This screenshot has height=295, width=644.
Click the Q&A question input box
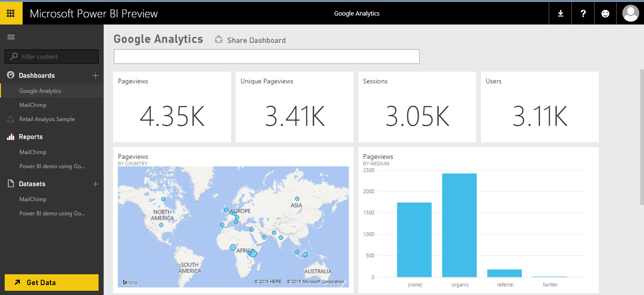(266, 56)
